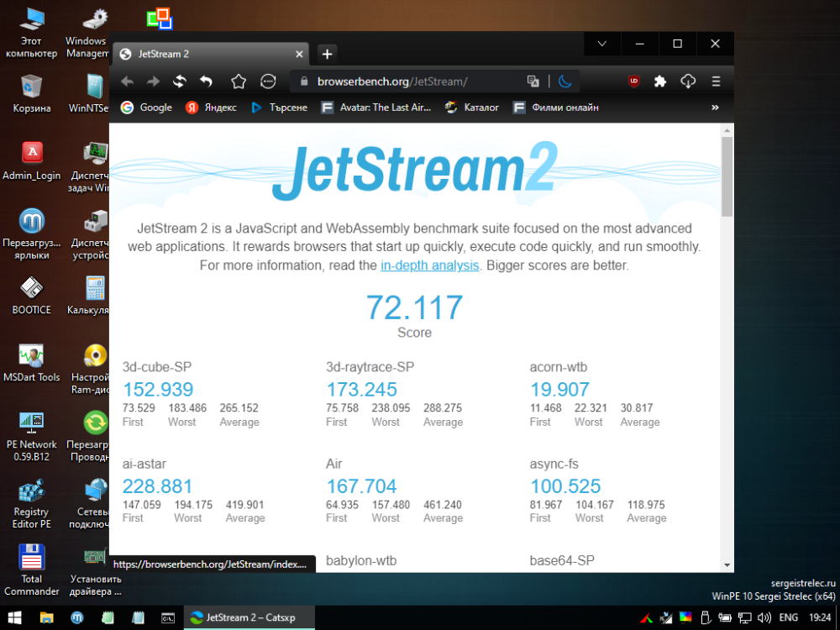The height and width of the screenshot is (630, 840).
Task: Open the extensions puzzle-piece menu
Action: click(x=660, y=81)
